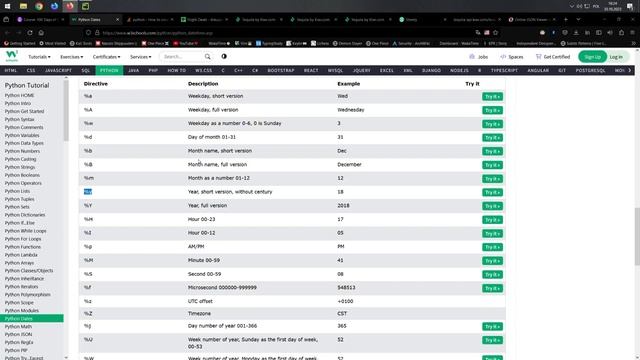Open the new tab plus button
The width and height of the screenshot is (640, 360).
point(566,19)
